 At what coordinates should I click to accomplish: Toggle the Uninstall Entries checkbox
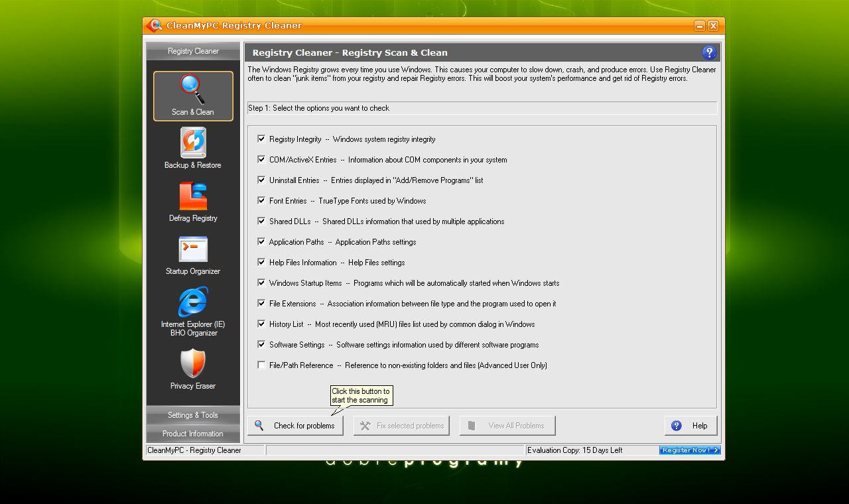[261, 180]
